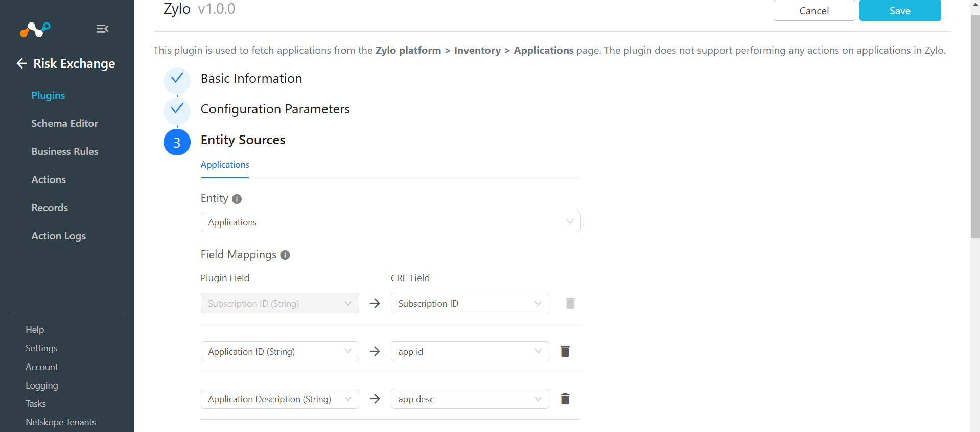Show info tooltip next to Field Mappings
Image resolution: width=980 pixels, height=432 pixels.
point(285,255)
